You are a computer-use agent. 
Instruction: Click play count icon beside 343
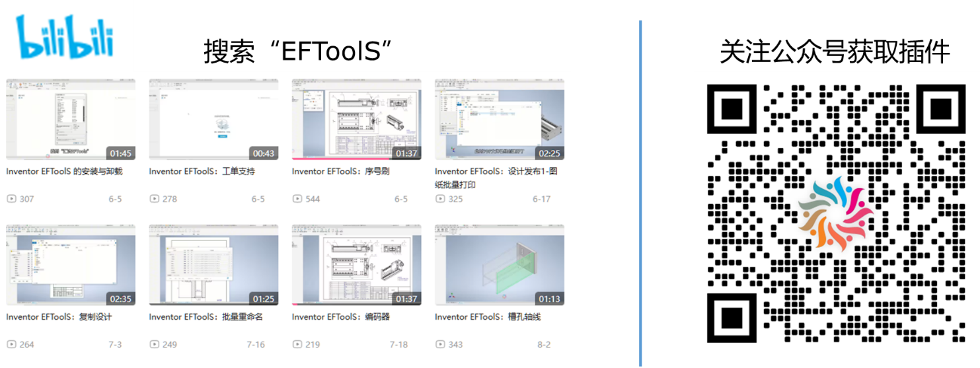click(439, 344)
